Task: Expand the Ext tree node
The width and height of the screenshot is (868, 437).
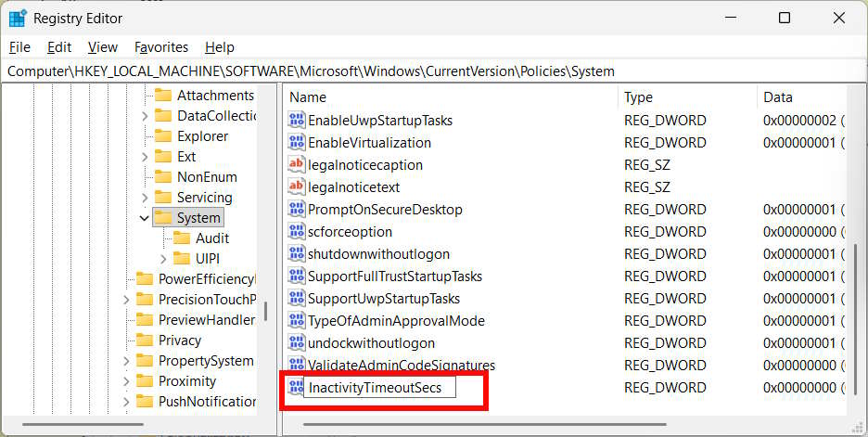Action: 145,158
